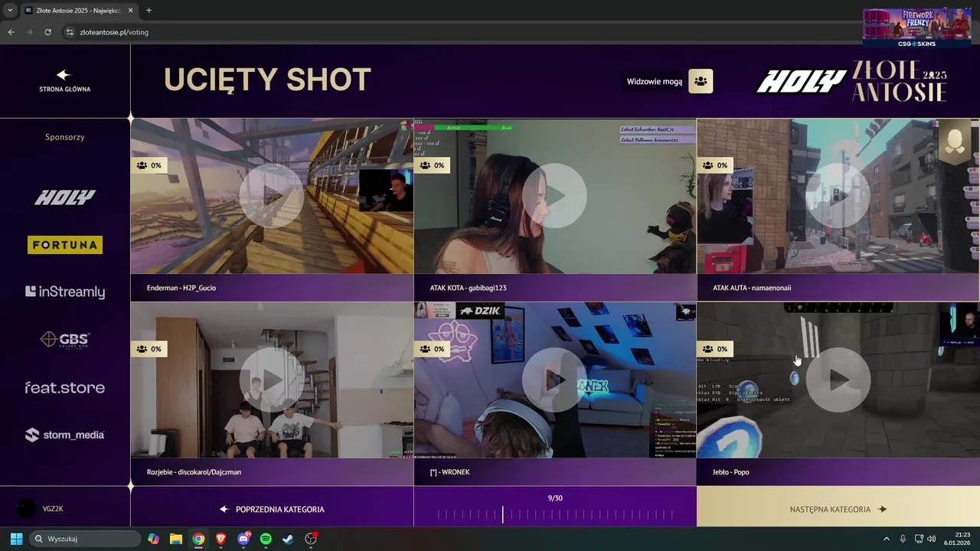
Task: Click the HOLY logo in the header
Action: [x=801, y=82]
